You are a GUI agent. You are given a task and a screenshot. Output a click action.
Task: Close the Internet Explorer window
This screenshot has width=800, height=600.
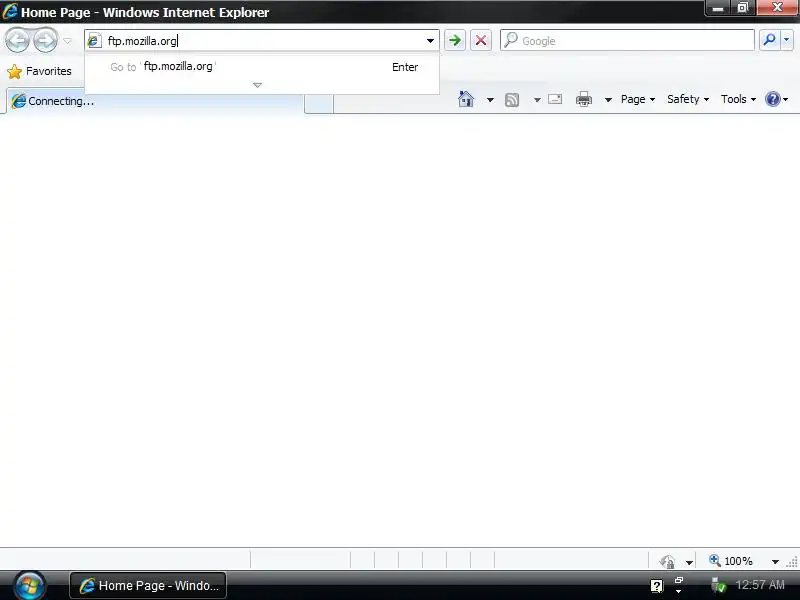point(778,7)
